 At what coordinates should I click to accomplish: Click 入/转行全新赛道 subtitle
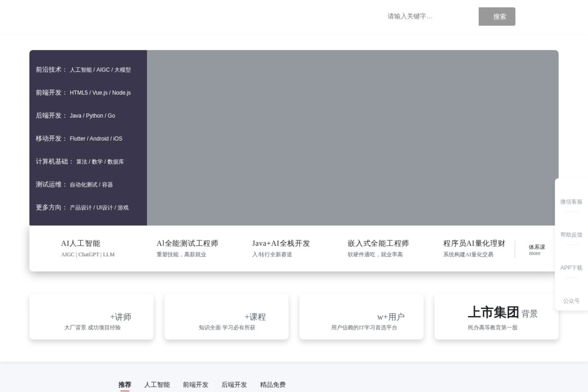272,255
